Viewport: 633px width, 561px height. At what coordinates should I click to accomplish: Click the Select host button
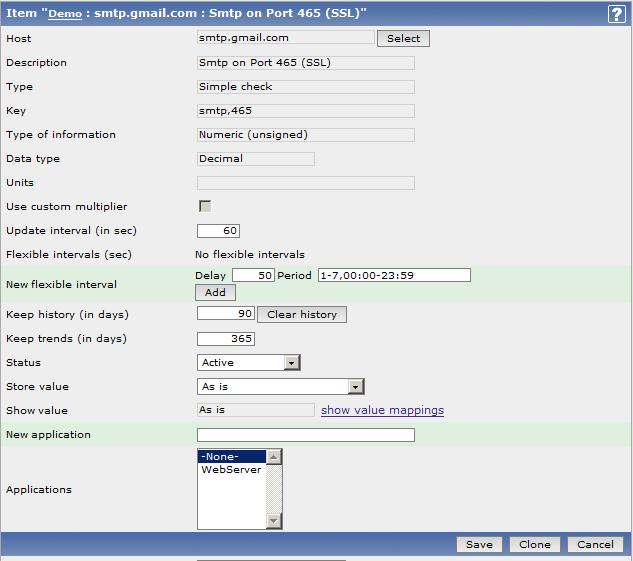(403, 38)
